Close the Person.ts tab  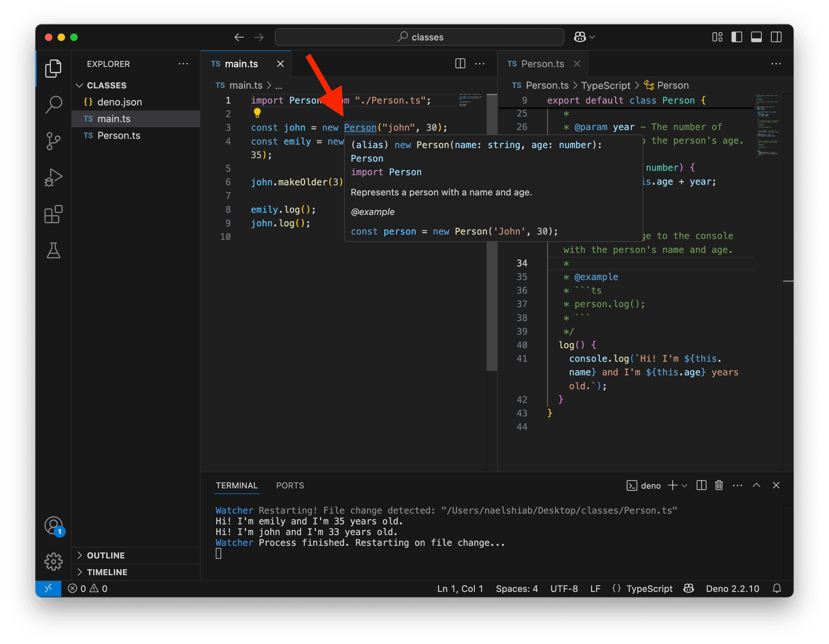tap(577, 64)
